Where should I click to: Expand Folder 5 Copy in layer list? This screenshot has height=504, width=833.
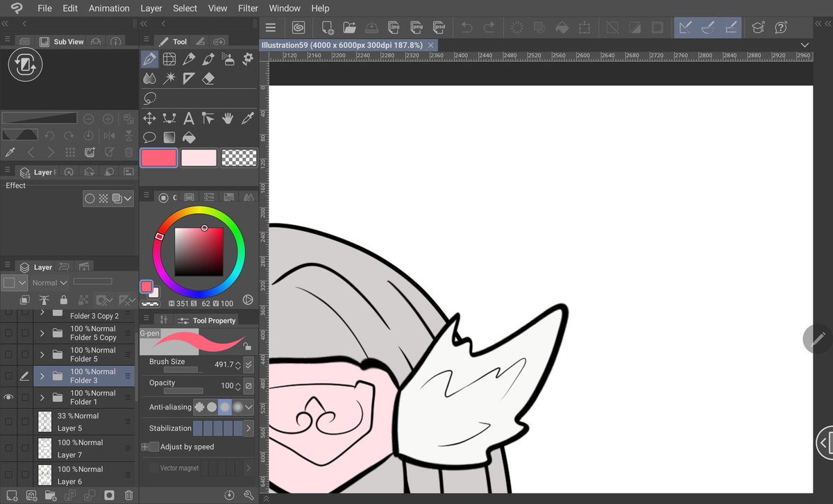coord(42,333)
